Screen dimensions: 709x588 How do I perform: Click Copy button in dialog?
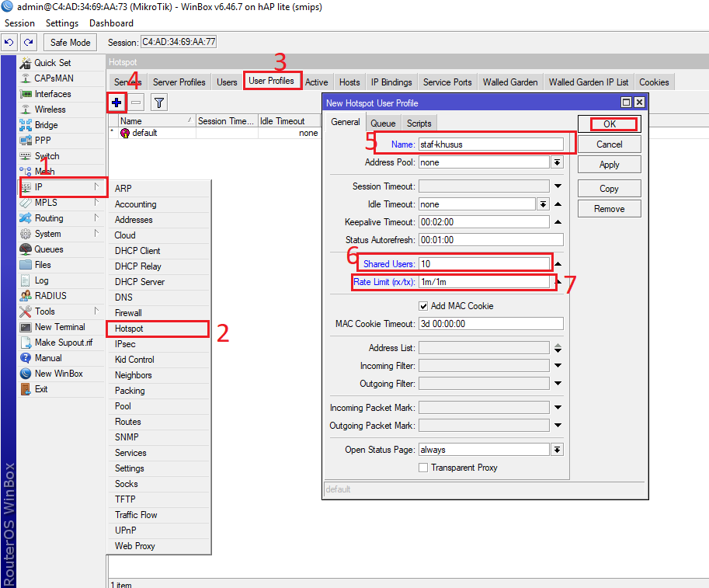coord(609,189)
